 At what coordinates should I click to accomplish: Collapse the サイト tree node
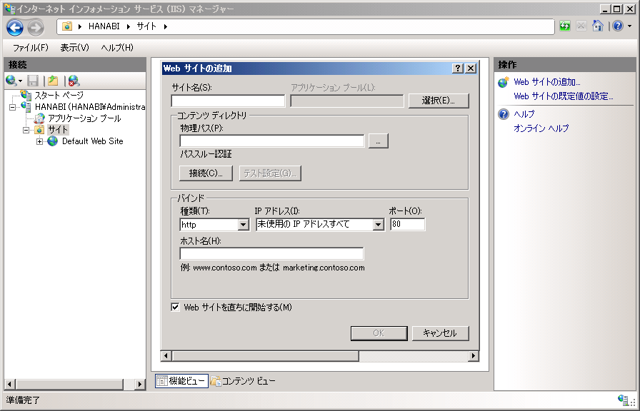tap(27, 130)
